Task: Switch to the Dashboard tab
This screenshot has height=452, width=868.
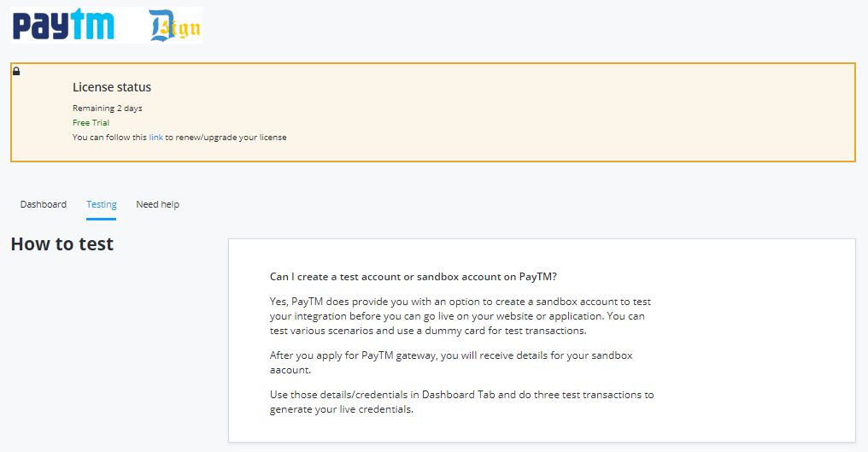Action: [44, 204]
